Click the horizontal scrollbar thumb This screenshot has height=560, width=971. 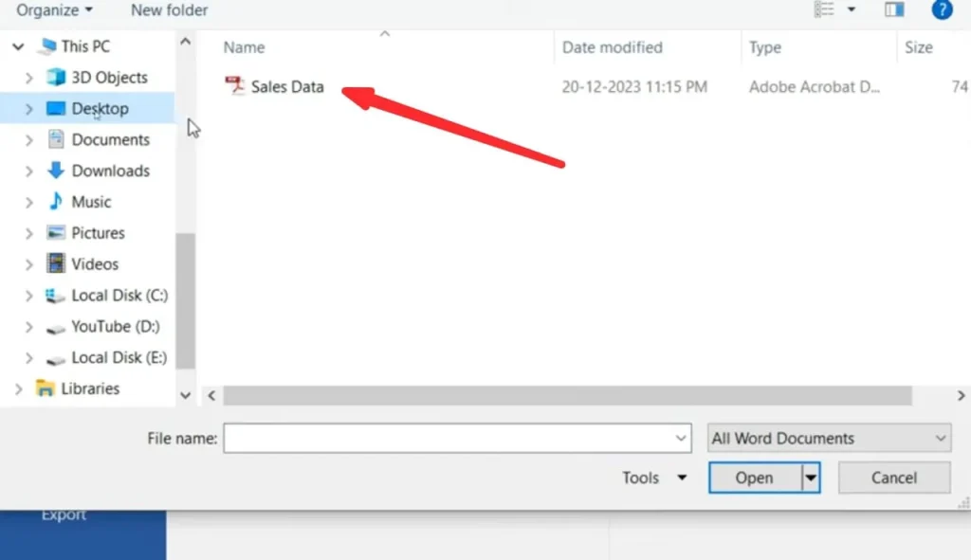[567, 395]
